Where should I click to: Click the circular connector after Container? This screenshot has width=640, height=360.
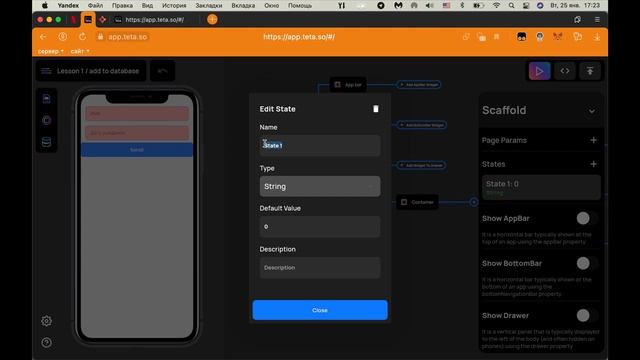pyautogui.click(x=473, y=202)
